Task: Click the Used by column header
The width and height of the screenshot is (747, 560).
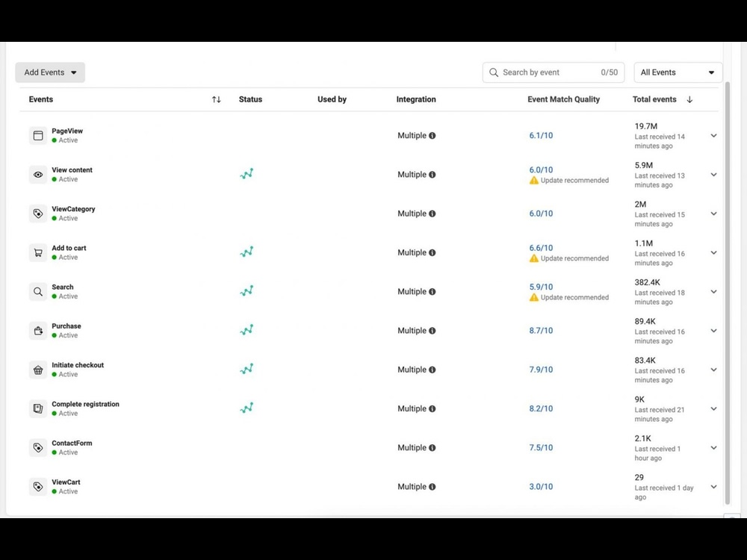Action: (x=332, y=99)
